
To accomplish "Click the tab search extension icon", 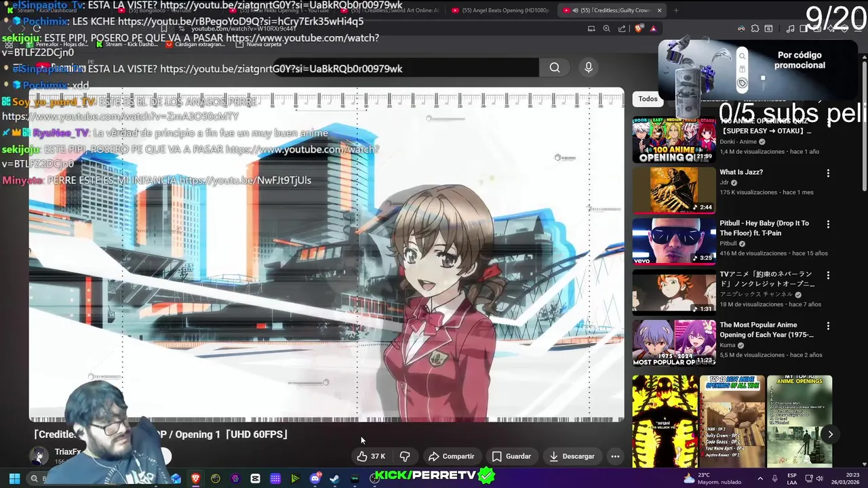I will pyautogui.click(x=768, y=28).
